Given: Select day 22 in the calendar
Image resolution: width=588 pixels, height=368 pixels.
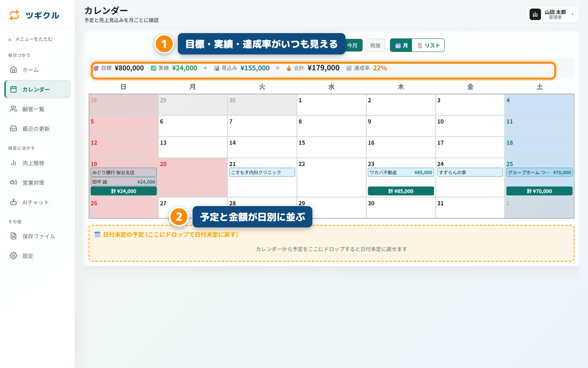Looking at the screenshot, I should (x=331, y=177).
